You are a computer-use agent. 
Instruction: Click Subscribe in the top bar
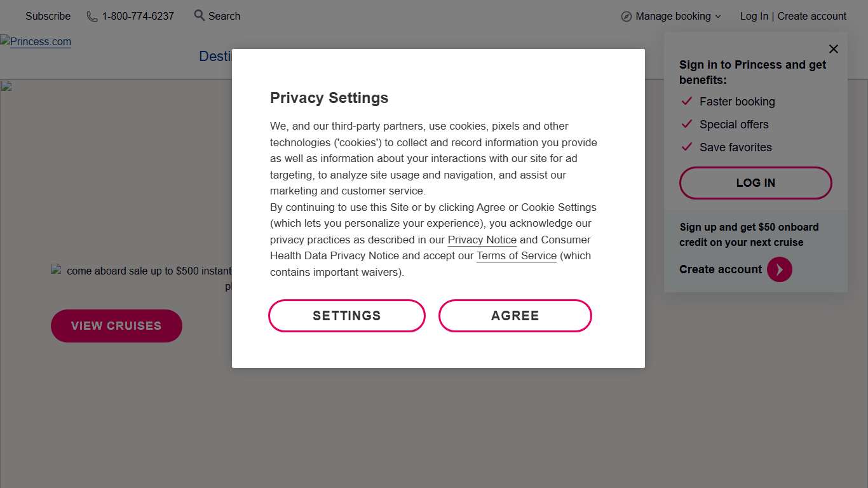(48, 17)
